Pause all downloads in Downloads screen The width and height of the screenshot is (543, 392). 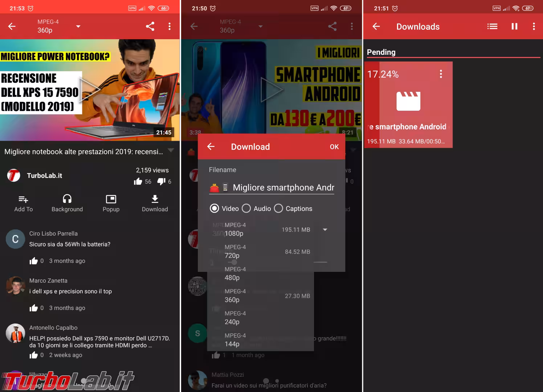514,26
